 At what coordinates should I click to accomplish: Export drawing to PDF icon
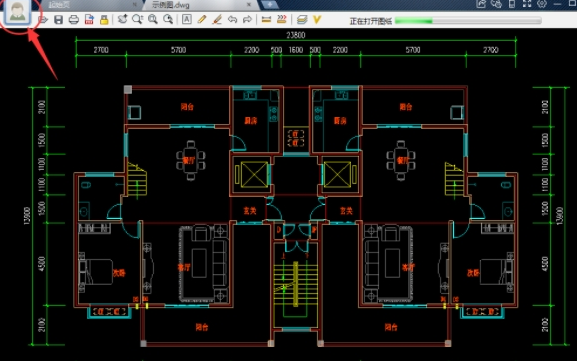tap(89, 20)
